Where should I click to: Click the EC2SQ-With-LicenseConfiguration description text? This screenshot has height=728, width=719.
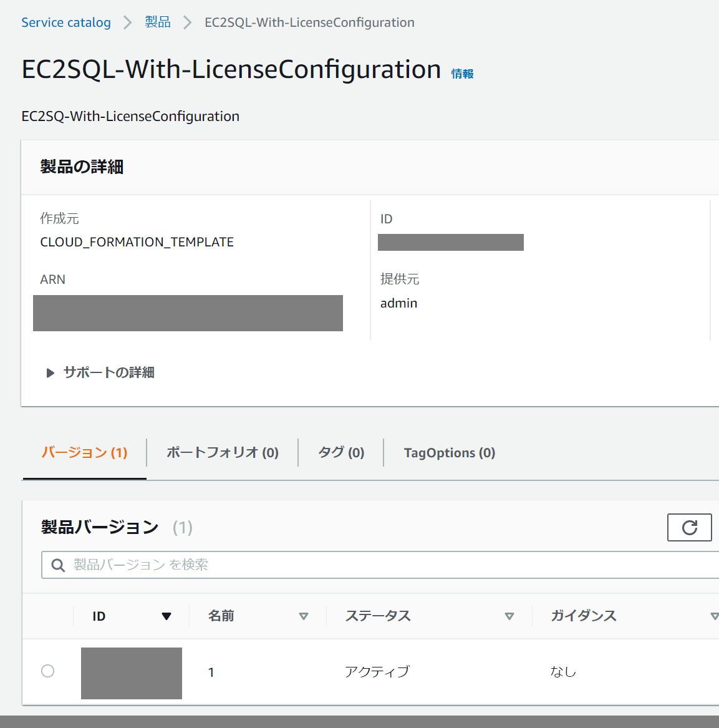(x=130, y=116)
